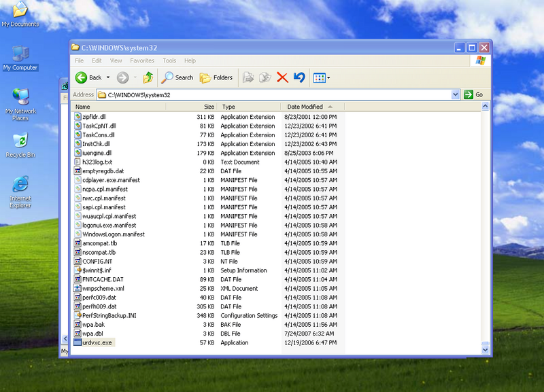Open the Tools menu
This screenshot has width=544, height=392.
pos(169,60)
